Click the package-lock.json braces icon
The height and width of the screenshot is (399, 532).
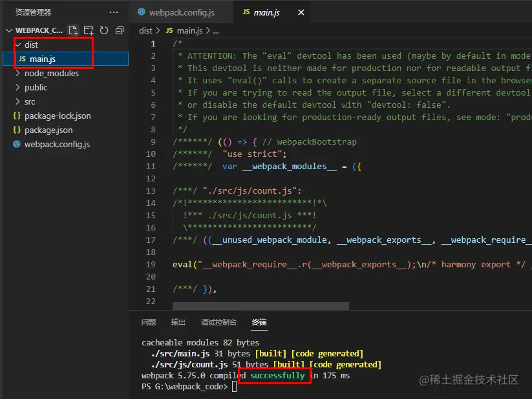(17, 116)
